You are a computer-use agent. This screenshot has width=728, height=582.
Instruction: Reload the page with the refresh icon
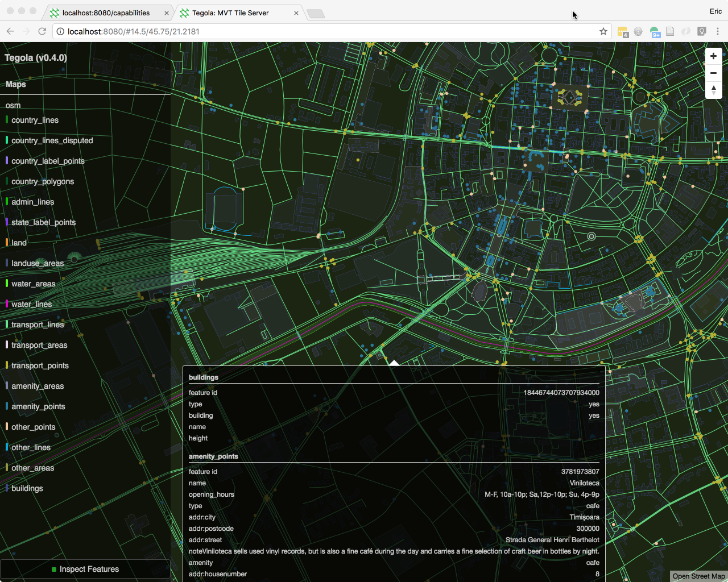point(42,31)
